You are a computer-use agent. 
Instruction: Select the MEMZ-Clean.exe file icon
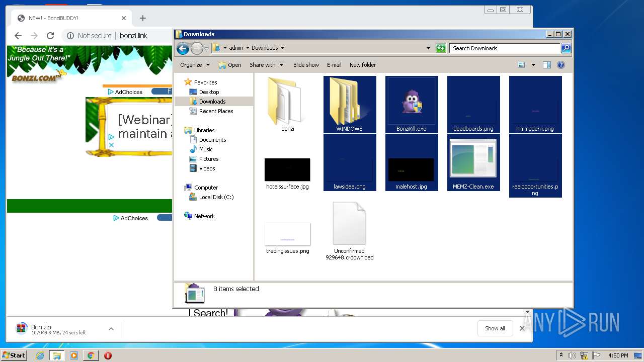pos(473,158)
